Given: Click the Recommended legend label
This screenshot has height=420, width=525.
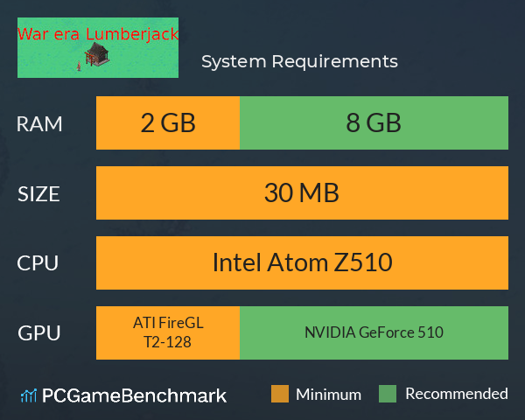Looking at the screenshot, I should coord(457,394).
